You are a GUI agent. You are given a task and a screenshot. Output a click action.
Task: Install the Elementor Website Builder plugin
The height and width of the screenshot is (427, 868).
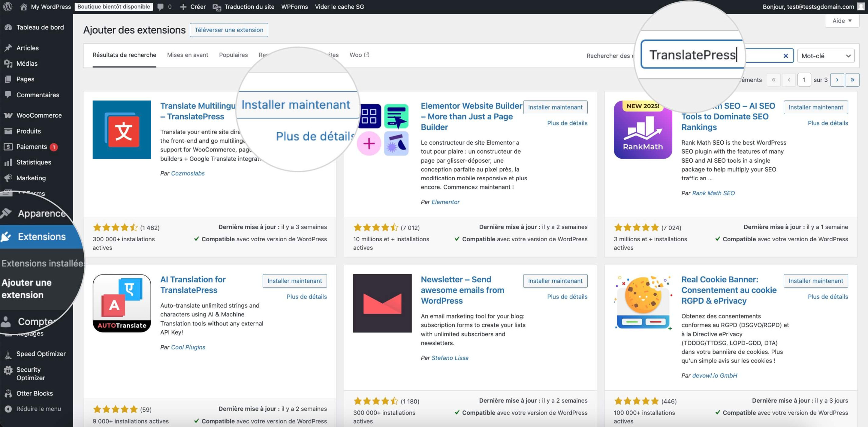coord(555,107)
